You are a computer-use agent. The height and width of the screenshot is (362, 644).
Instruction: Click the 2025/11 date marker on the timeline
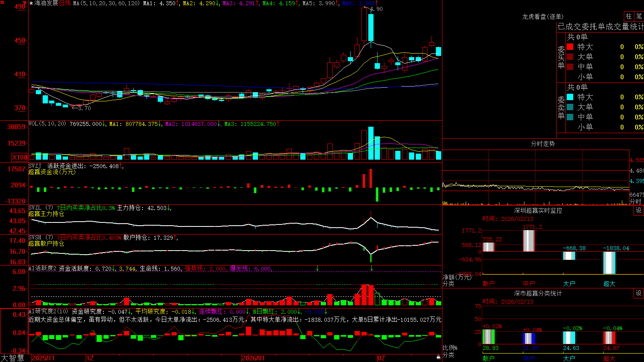pyautogui.click(x=43, y=358)
